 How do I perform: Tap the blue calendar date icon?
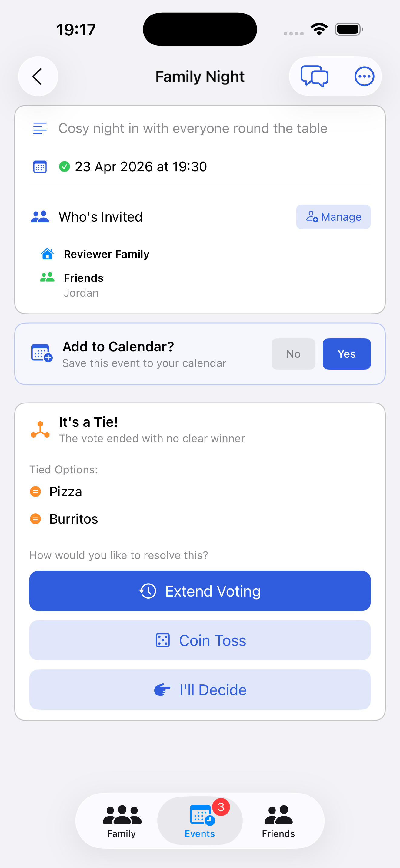coord(40,167)
